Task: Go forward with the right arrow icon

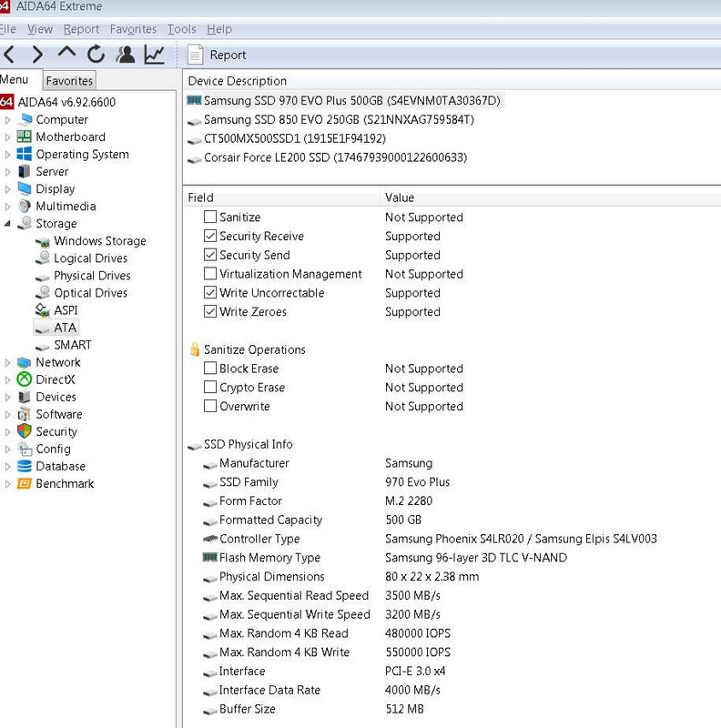Action: tap(37, 55)
